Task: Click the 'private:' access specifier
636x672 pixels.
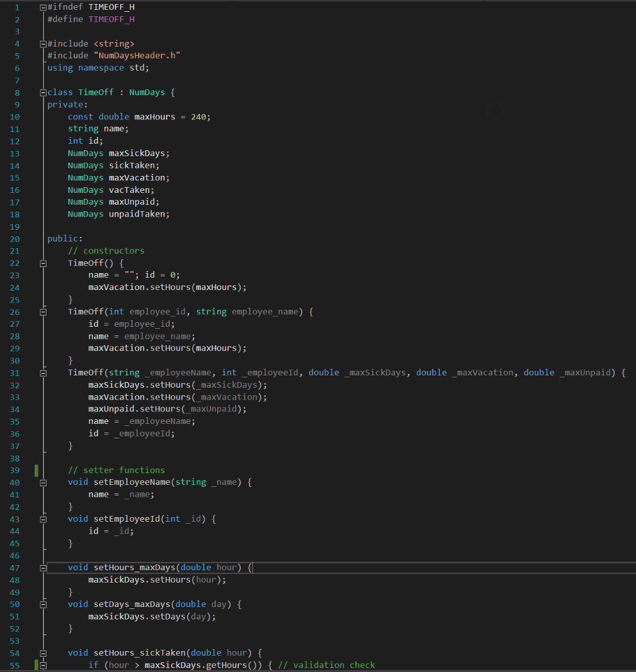Action: (68, 104)
